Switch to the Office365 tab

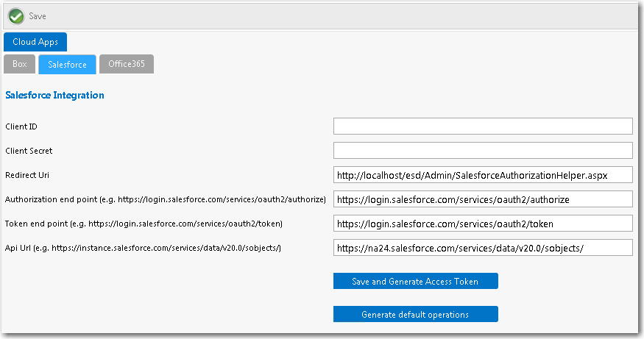pos(127,64)
